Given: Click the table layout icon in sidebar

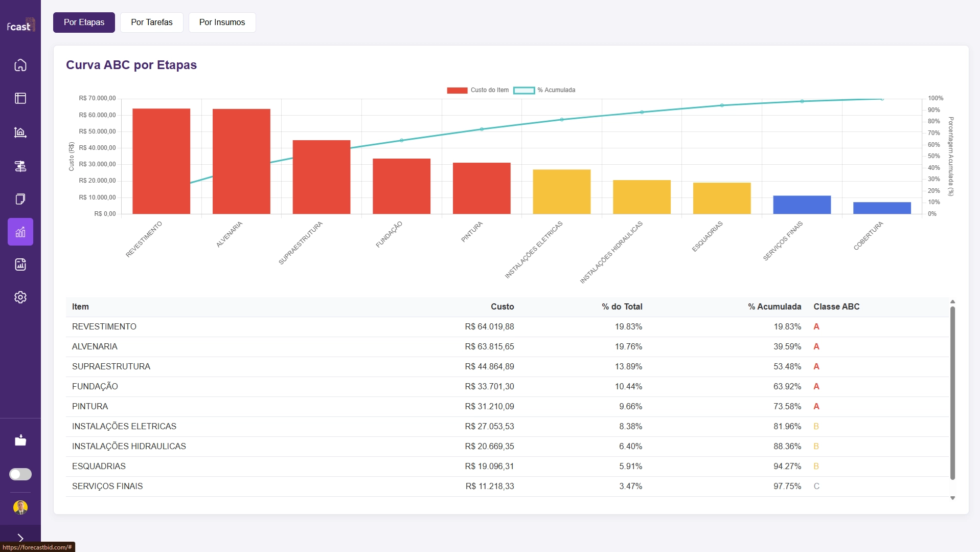Looking at the screenshot, I should pyautogui.click(x=20, y=98).
